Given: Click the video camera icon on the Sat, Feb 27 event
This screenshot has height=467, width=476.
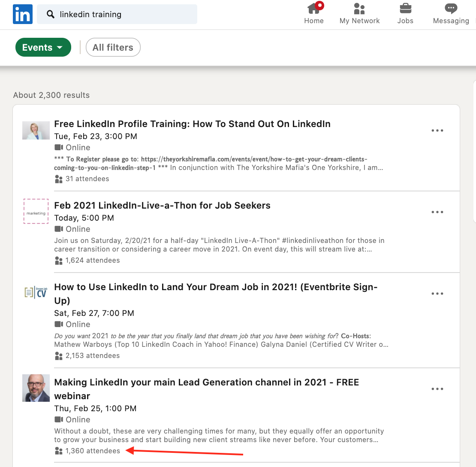Looking at the screenshot, I should point(59,324).
